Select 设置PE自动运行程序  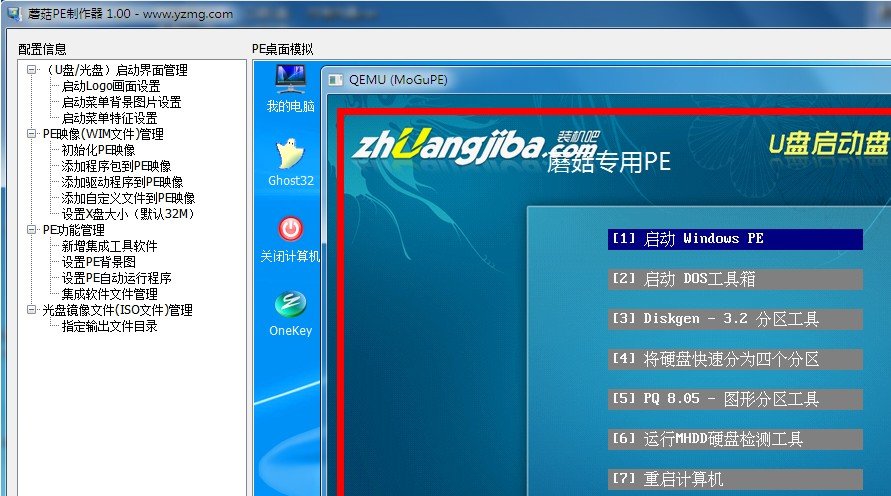(116, 278)
